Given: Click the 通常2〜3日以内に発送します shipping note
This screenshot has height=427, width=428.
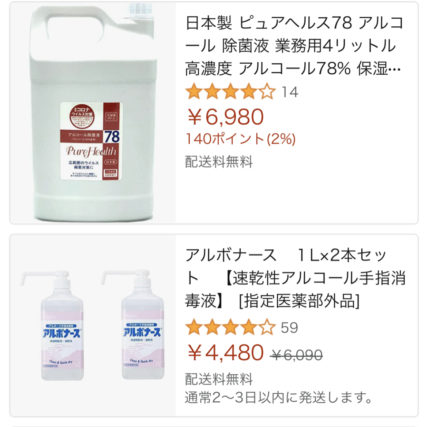Looking at the screenshot, I should point(279,397).
